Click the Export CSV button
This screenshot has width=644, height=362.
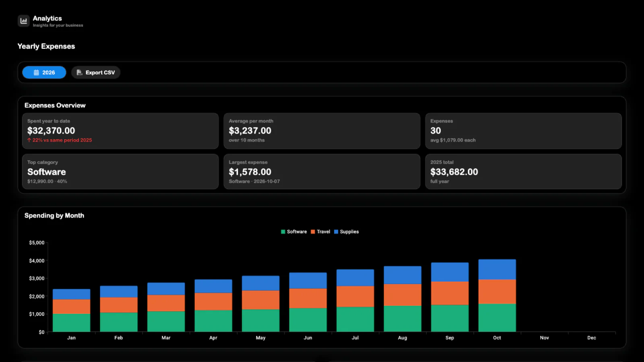pyautogui.click(x=96, y=72)
